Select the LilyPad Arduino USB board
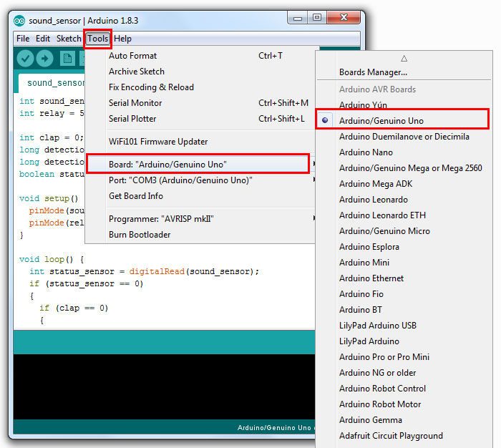The height and width of the screenshot is (448, 501). point(404,326)
